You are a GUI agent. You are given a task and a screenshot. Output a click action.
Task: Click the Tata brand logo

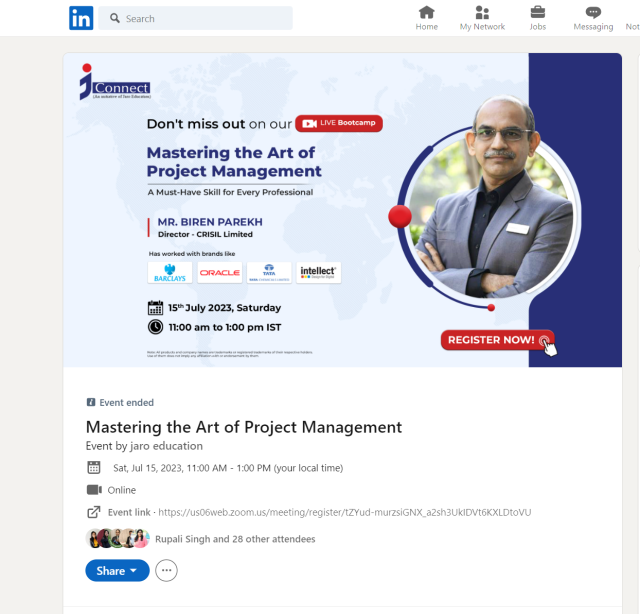(269, 273)
